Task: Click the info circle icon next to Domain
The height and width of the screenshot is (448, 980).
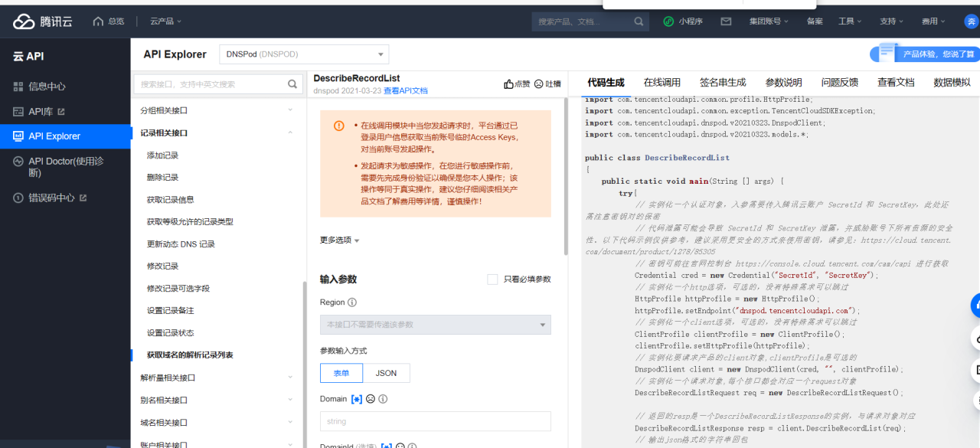Action: point(383,399)
